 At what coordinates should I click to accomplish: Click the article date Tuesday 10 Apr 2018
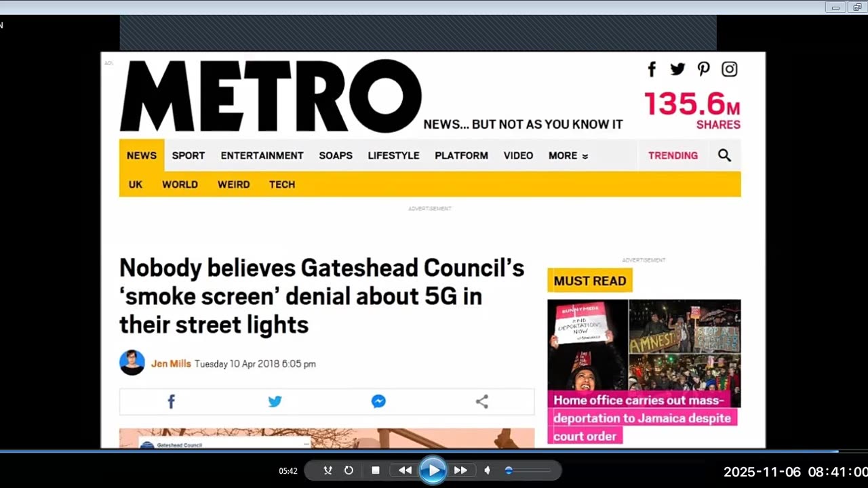click(255, 364)
